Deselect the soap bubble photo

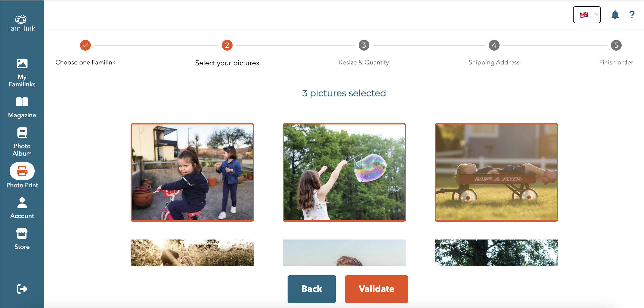coord(344,172)
